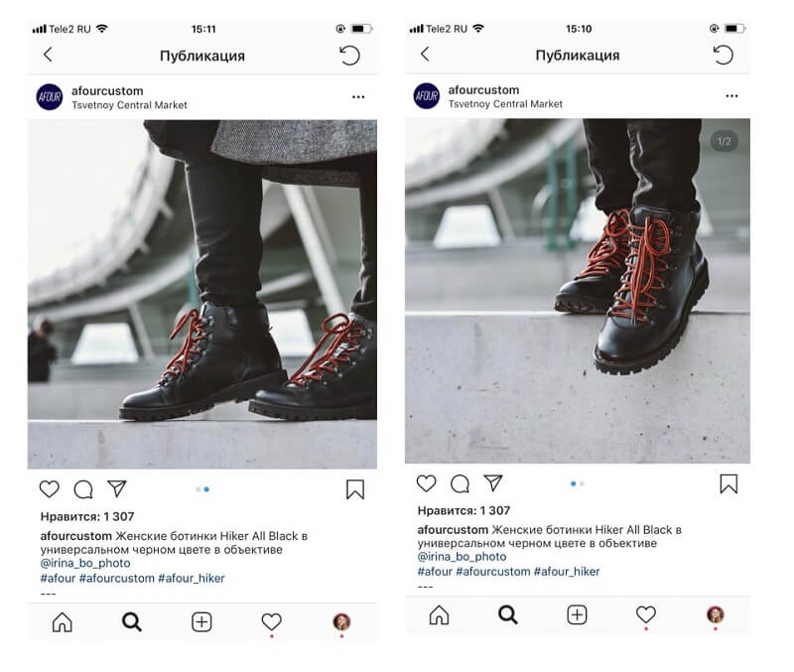Tap the back chevron in right screenshot
Viewport: 794px width, 672px height.
[425, 54]
